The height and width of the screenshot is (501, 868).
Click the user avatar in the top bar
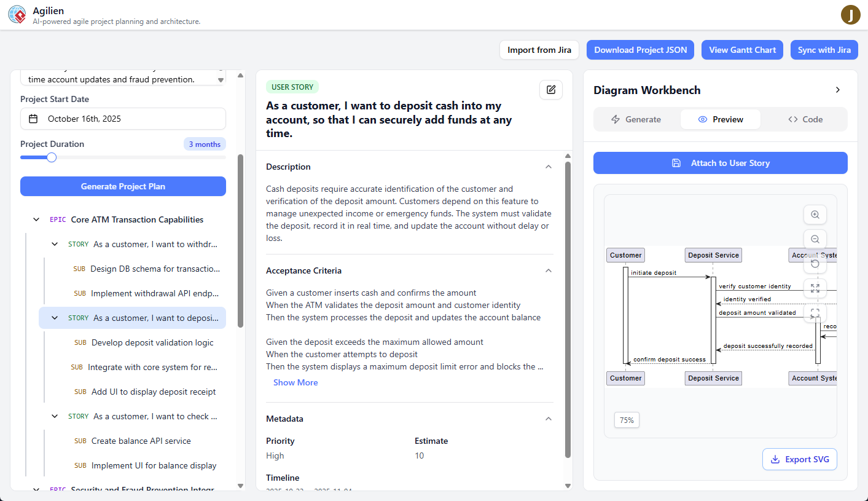(851, 14)
